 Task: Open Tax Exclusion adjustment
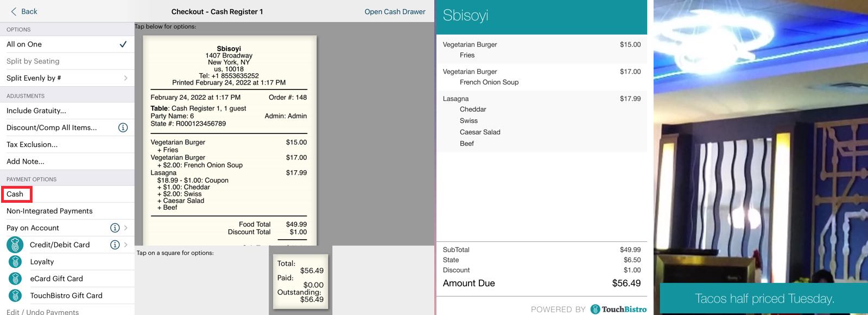[32, 145]
